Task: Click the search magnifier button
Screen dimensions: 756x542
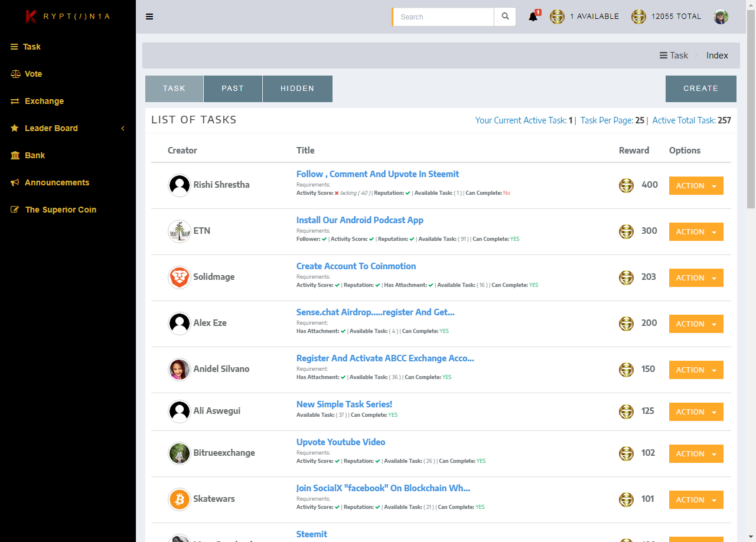Action: tap(505, 17)
